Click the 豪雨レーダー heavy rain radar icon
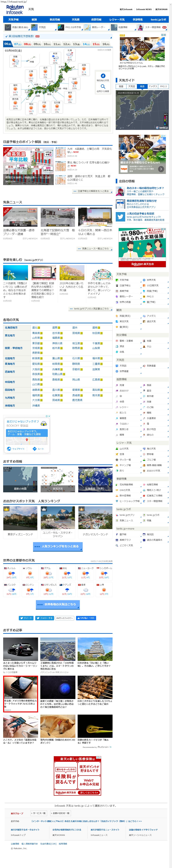 click(x=117, y=297)
